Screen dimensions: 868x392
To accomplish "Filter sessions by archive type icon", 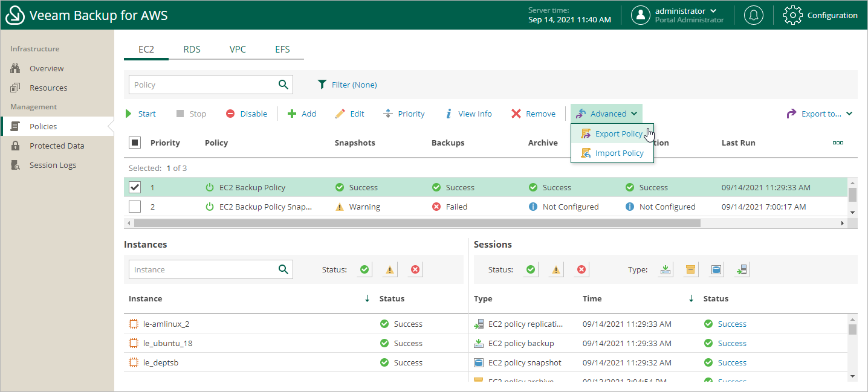I will (x=691, y=269).
